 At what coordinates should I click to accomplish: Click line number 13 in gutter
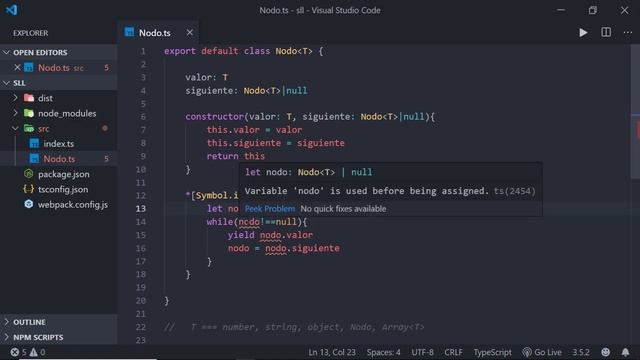click(141, 209)
